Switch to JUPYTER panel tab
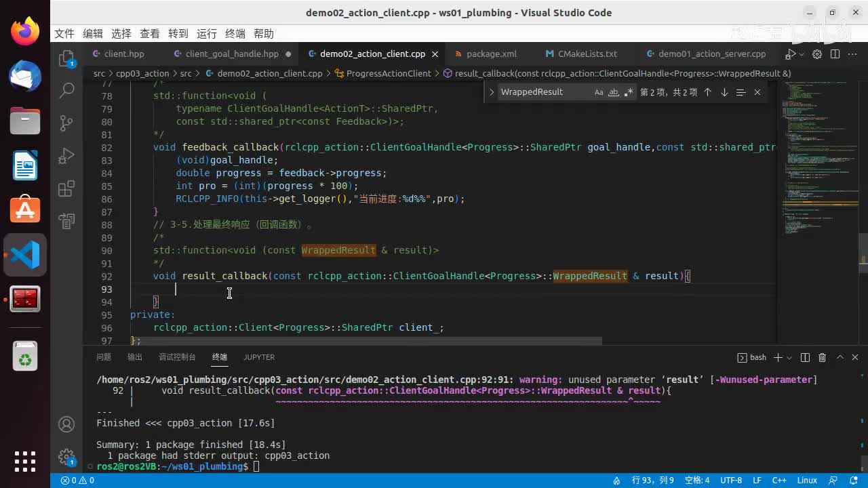This screenshot has height=488, width=868. [259, 357]
